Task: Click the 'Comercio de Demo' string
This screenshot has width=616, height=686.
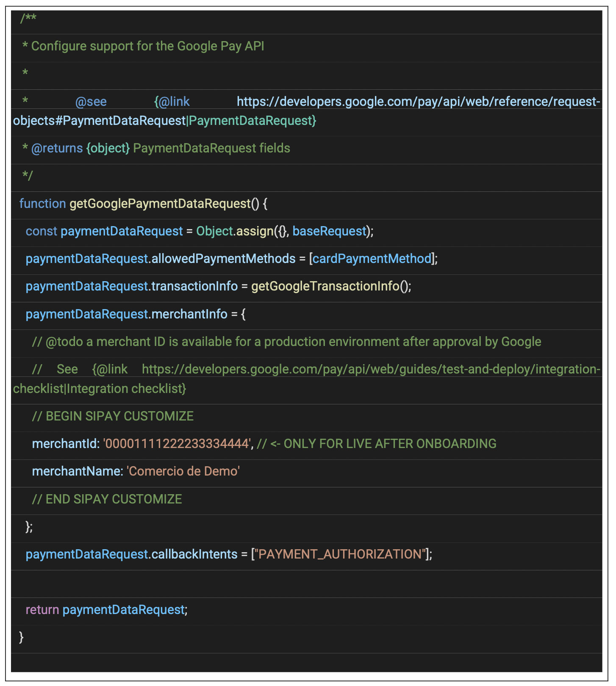Action: pyautogui.click(x=183, y=471)
